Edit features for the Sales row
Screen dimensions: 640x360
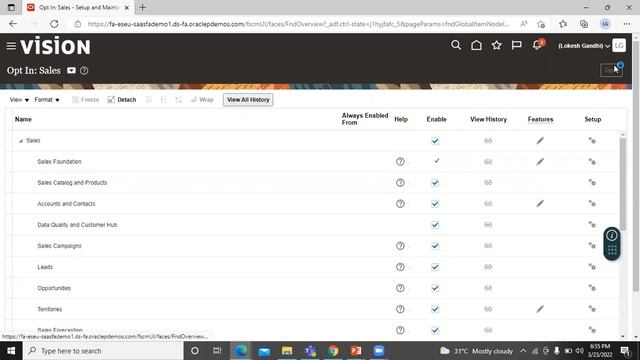coord(540,141)
